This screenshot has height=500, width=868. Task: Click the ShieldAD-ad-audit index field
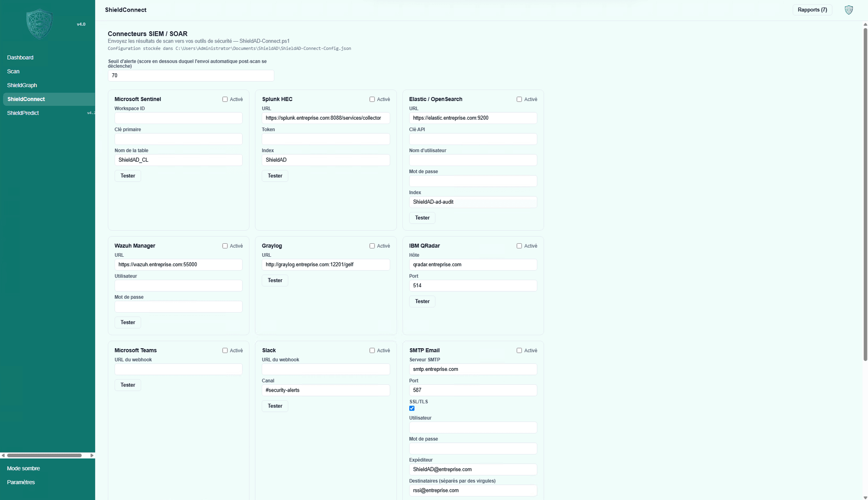(x=473, y=202)
